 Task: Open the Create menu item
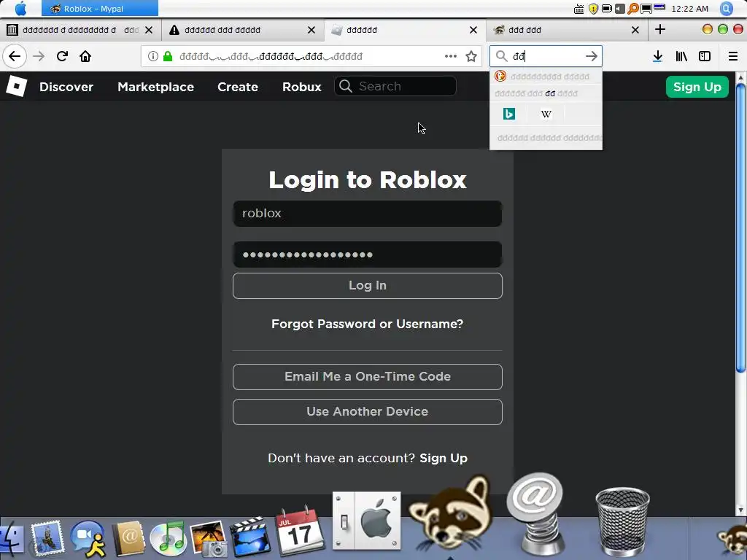tap(238, 87)
